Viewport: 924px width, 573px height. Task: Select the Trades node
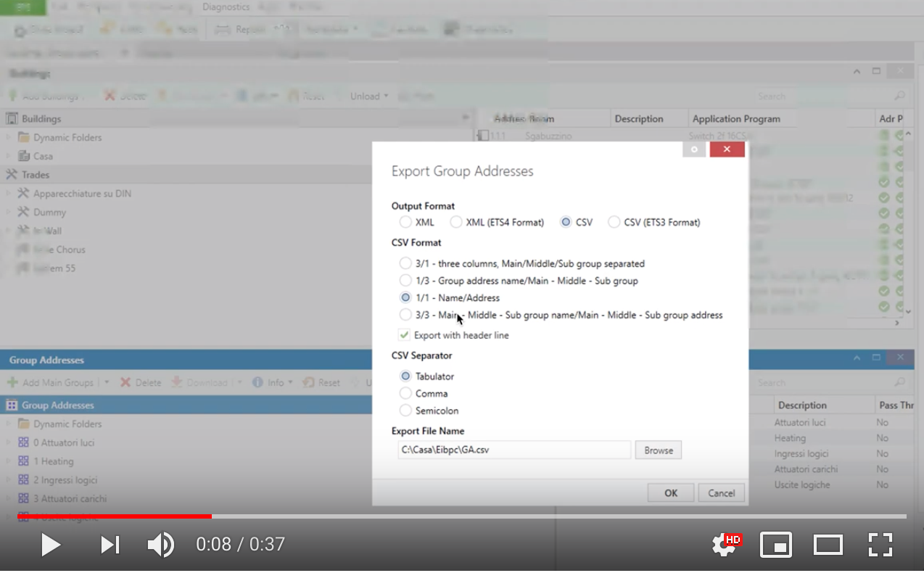36,175
